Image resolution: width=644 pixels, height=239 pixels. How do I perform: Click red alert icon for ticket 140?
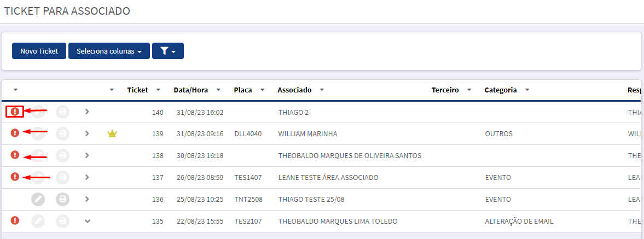point(15,111)
